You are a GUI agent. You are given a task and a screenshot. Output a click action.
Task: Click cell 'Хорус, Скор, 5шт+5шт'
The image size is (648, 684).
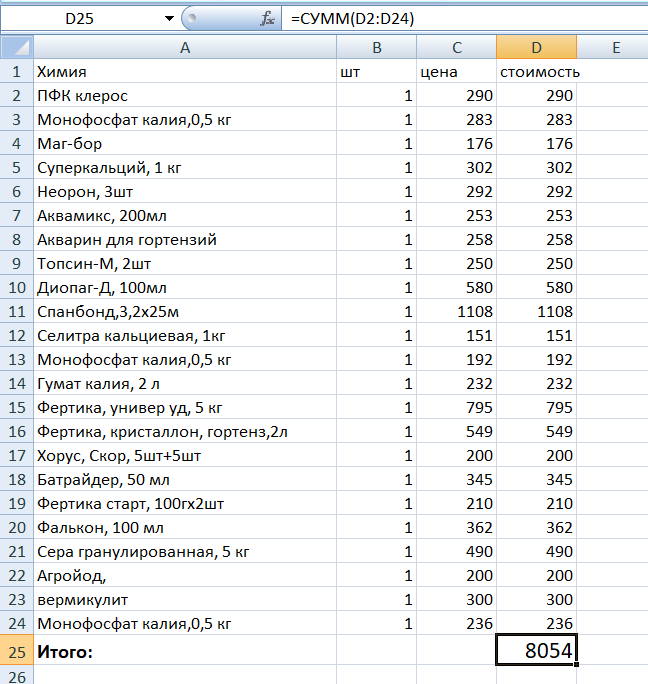coord(185,455)
